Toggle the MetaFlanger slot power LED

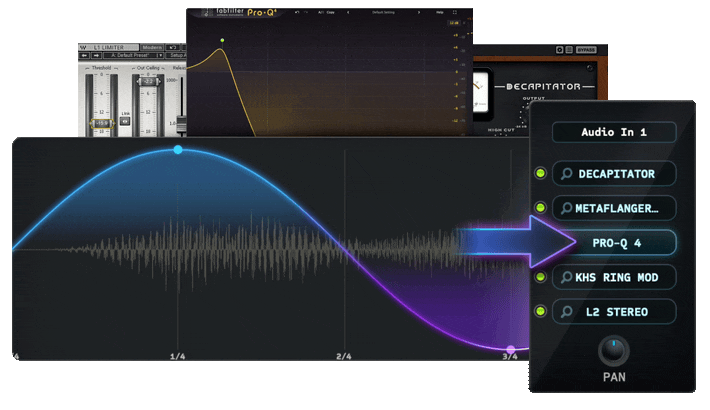[540, 207]
